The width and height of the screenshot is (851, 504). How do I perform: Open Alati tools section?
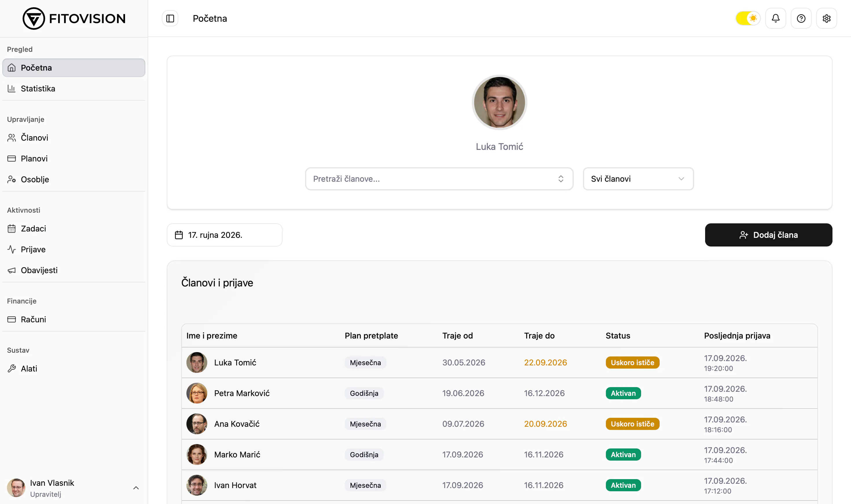pyautogui.click(x=74, y=369)
